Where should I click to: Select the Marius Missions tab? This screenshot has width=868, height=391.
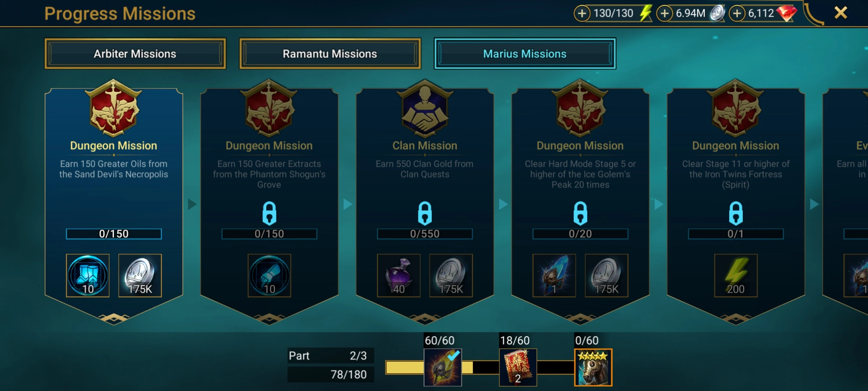coord(525,54)
